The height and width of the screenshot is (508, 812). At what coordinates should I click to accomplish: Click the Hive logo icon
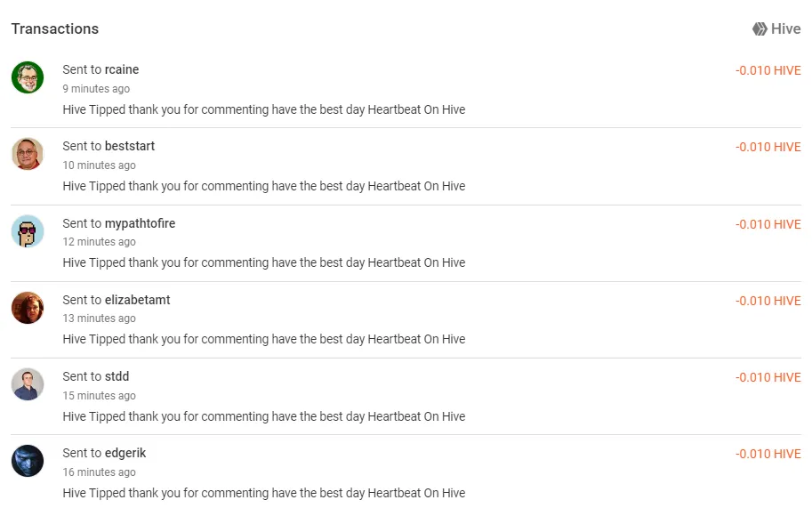click(760, 29)
